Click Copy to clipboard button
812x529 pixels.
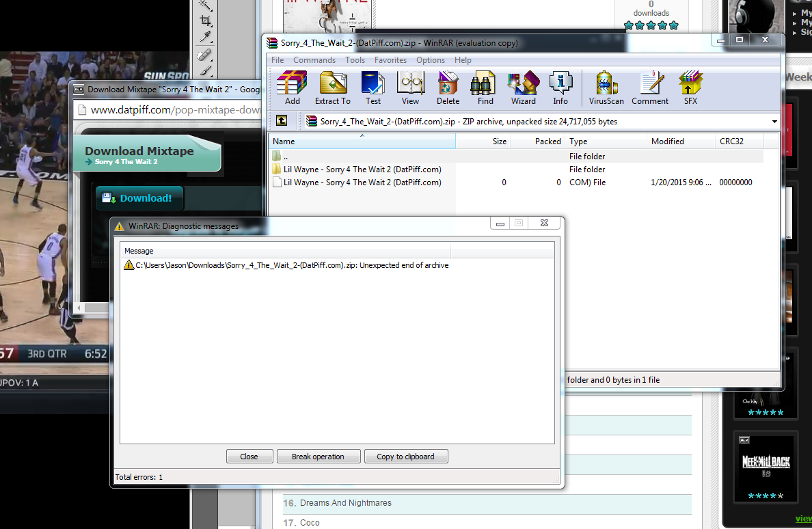click(x=405, y=457)
